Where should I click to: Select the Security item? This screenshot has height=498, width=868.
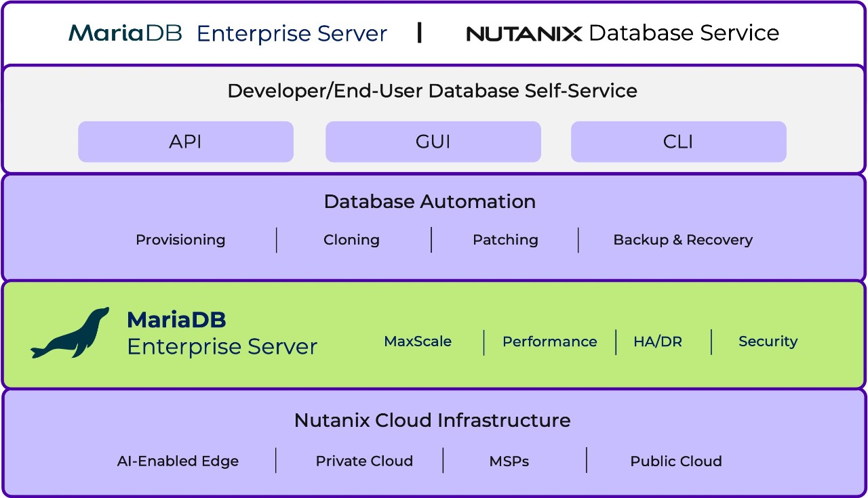click(x=768, y=342)
